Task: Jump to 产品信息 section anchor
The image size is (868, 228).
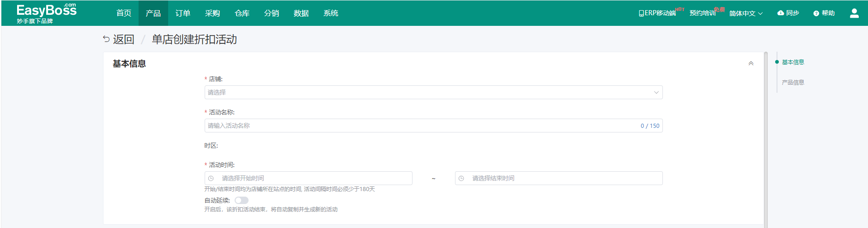Action: 793,83
